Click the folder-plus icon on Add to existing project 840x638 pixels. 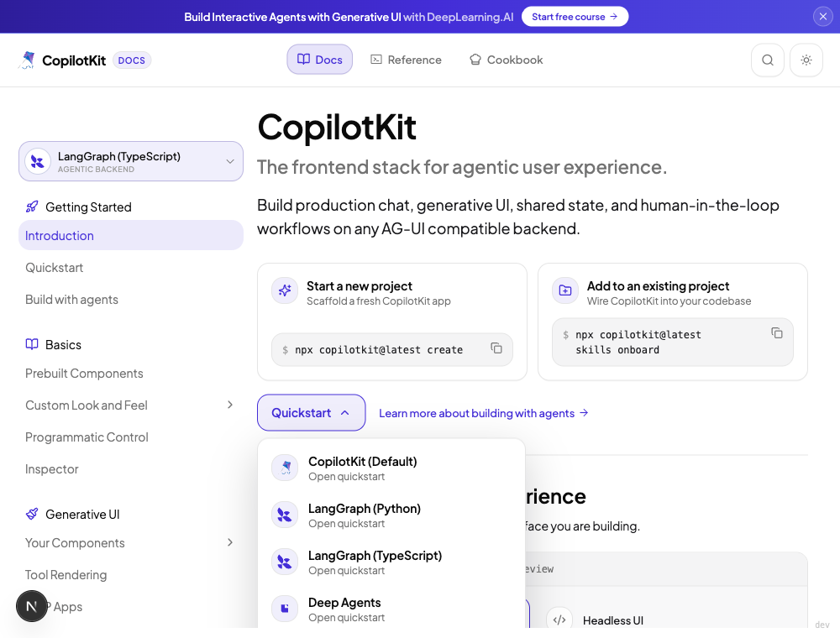565,290
